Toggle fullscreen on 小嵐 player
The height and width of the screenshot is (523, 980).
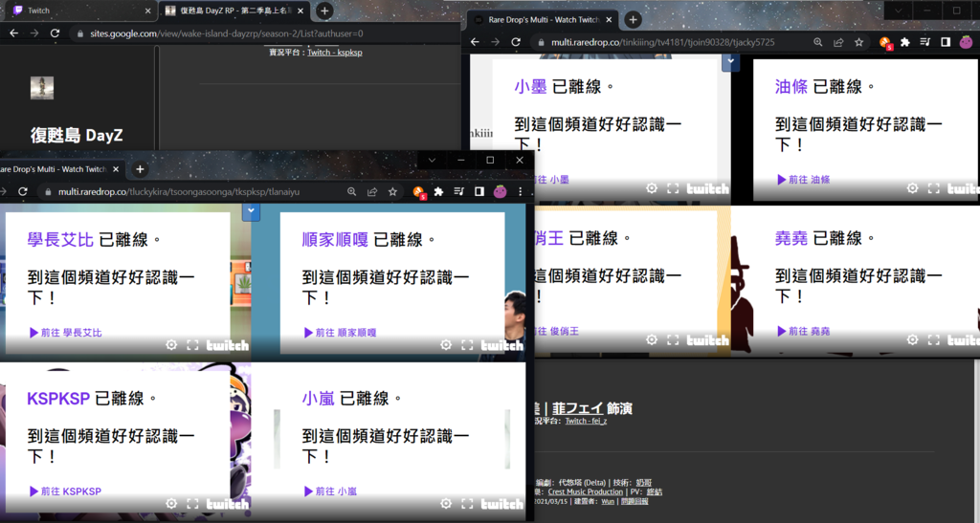pyautogui.click(x=467, y=504)
